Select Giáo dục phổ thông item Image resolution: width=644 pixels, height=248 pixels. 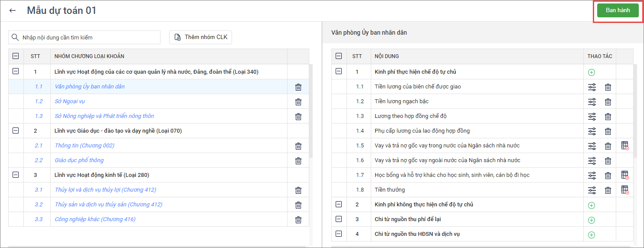pyautogui.click(x=79, y=160)
